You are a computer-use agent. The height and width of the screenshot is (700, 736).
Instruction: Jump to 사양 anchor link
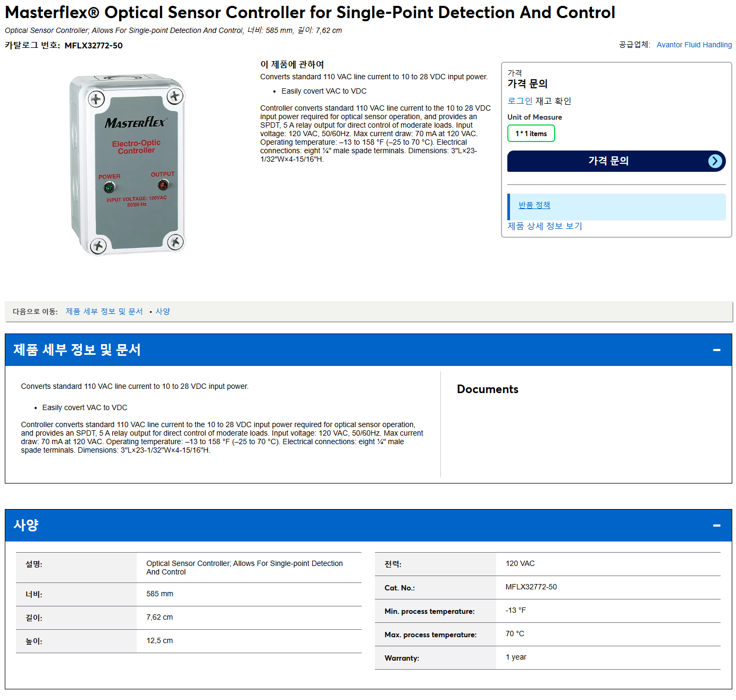point(163,311)
